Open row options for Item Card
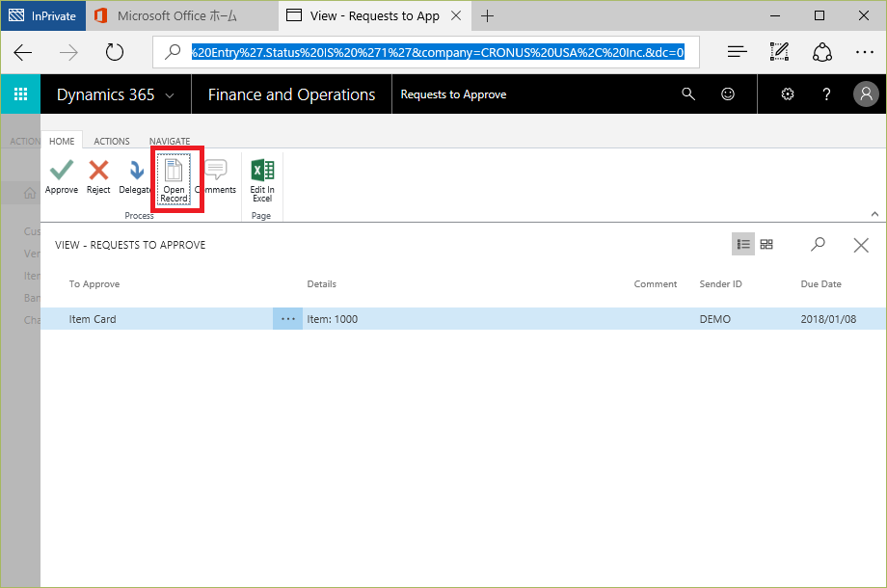 pyautogui.click(x=288, y=319)
